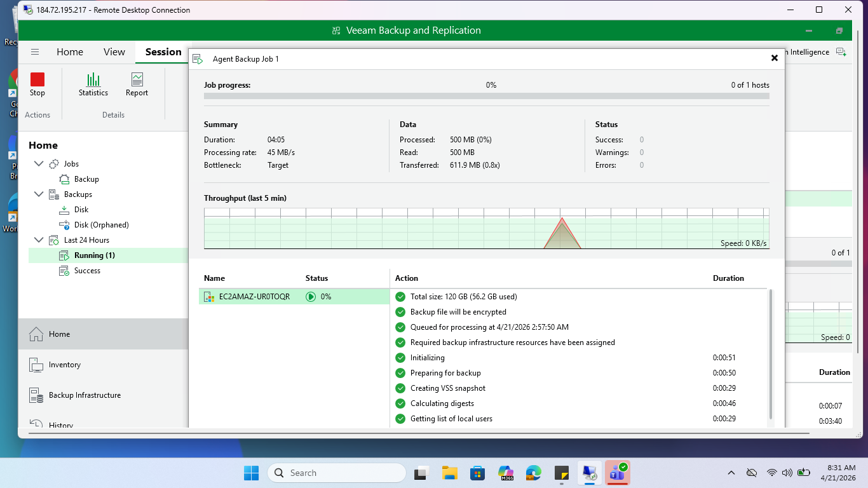
Task: Select the Running (1) sessions node
Action: (x=95, y=255)
